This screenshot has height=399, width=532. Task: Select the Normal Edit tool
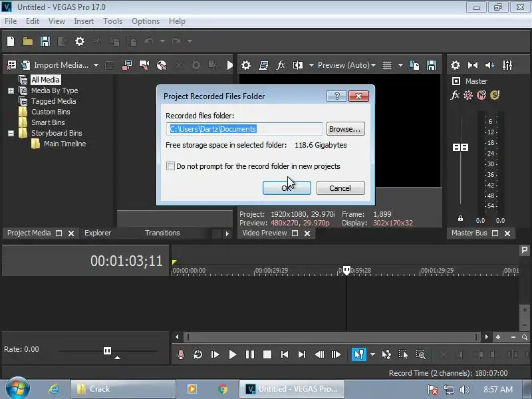358,354
